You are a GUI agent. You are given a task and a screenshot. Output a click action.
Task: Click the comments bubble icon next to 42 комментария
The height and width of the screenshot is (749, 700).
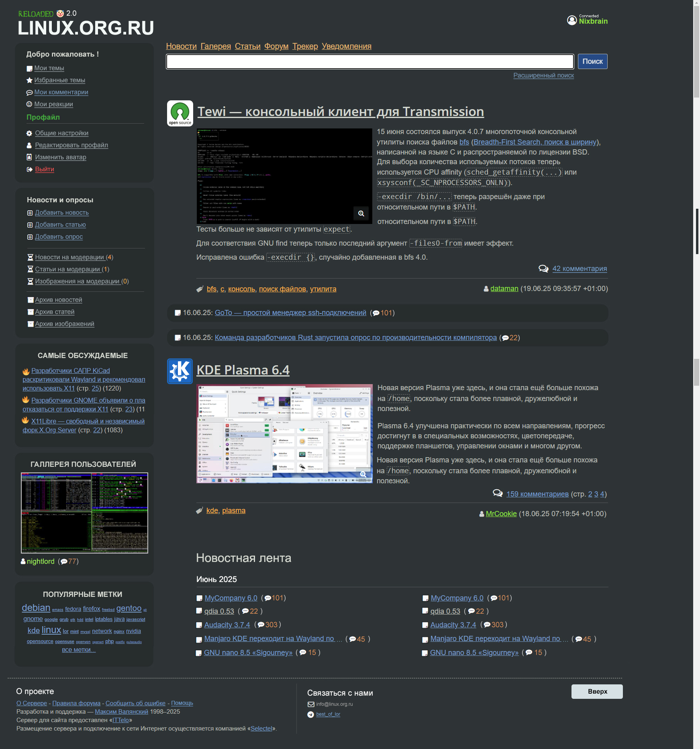pos(543,269)
